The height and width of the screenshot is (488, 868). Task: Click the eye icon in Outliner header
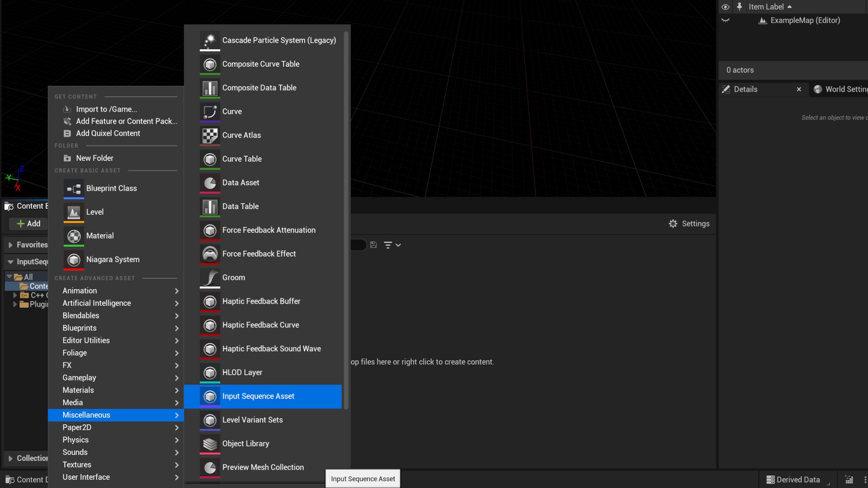point(726,6)
